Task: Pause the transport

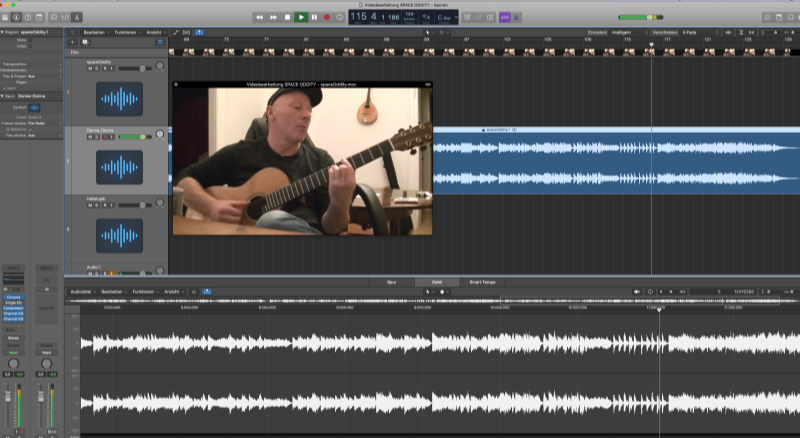Action: 314,17
